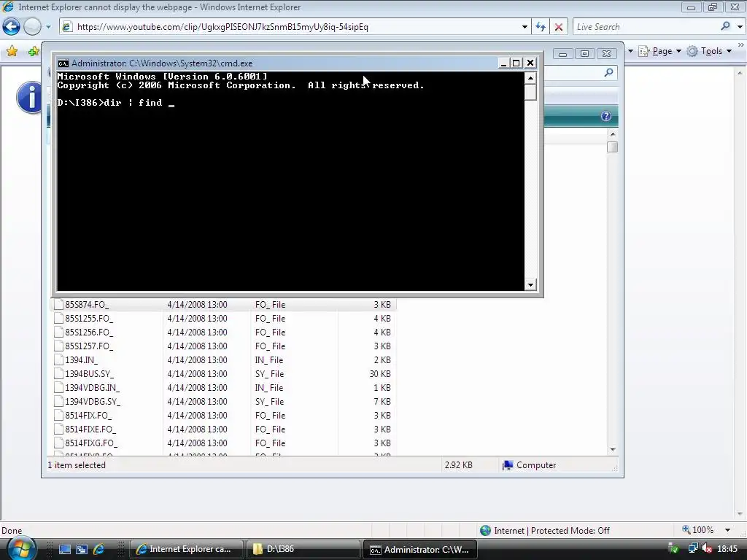This screenshot has width=747, height=560.
Task: Click the 18:45 system clock
Action: [x=727, y=549]
